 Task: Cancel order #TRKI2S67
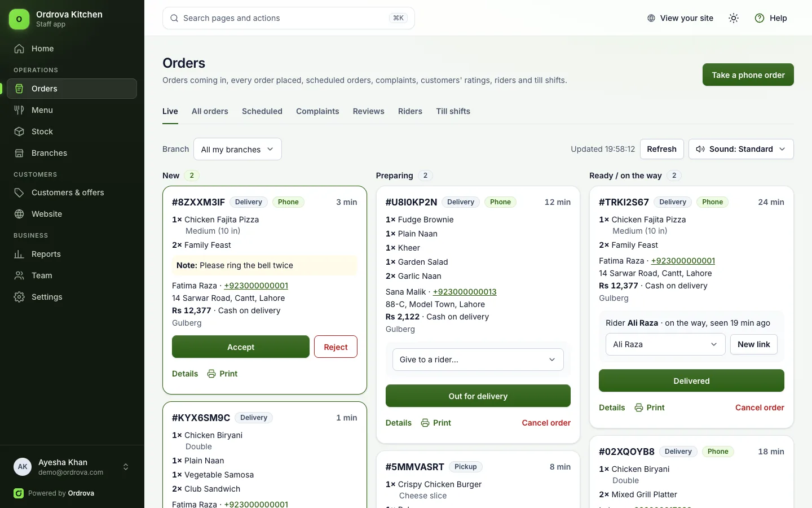point(760,408)
